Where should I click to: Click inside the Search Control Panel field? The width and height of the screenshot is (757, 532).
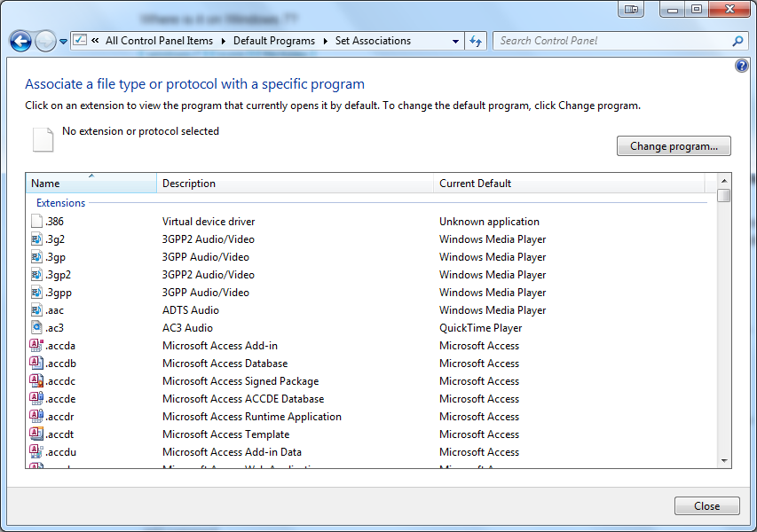click(603, 41)
